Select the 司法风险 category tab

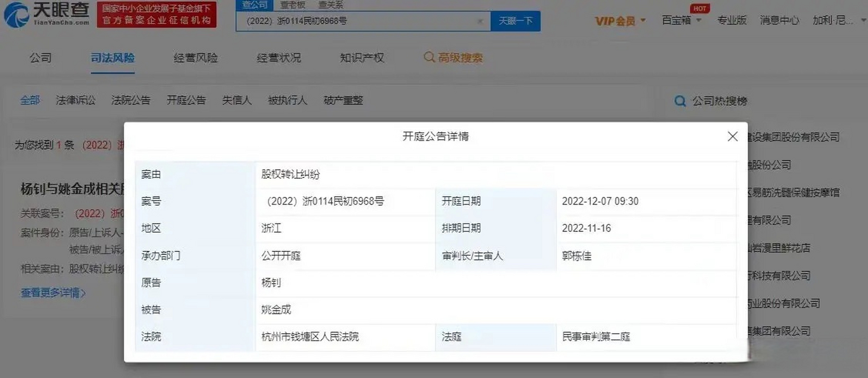113,58
